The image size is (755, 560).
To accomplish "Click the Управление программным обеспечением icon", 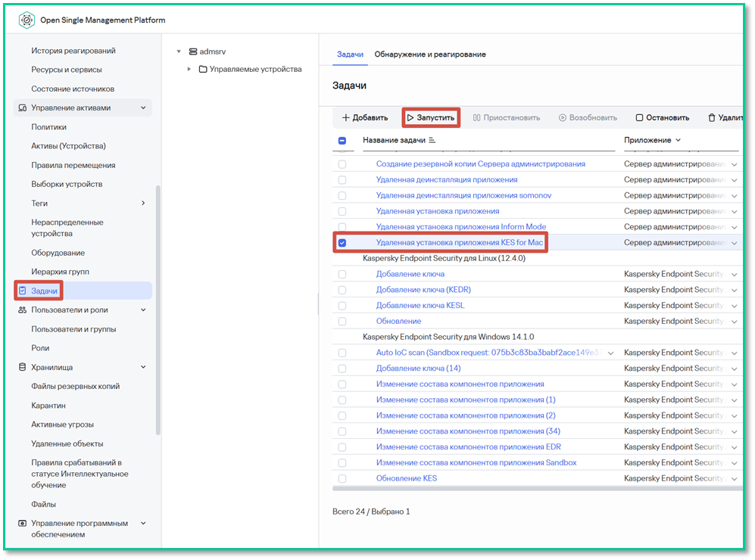I will point(22,523).
